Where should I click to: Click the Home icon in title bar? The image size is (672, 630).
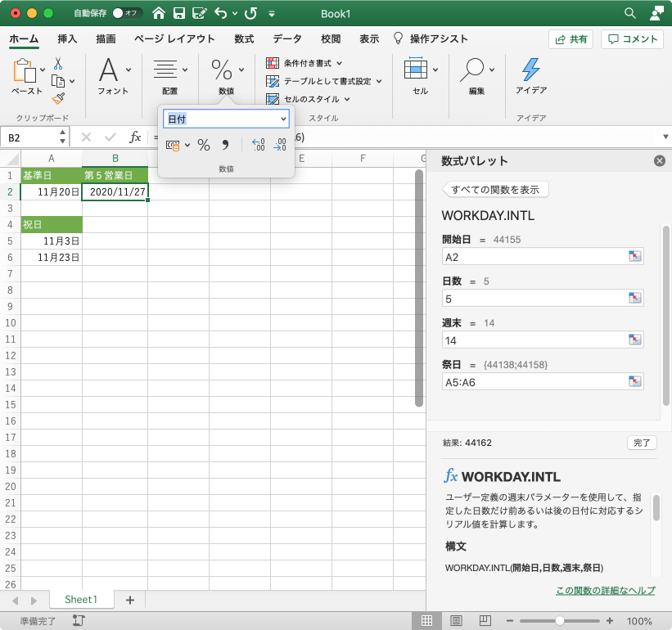159,13
